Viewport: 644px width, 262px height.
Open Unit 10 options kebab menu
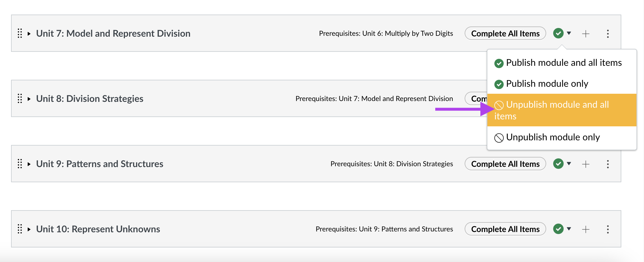(x=608, y=229)
